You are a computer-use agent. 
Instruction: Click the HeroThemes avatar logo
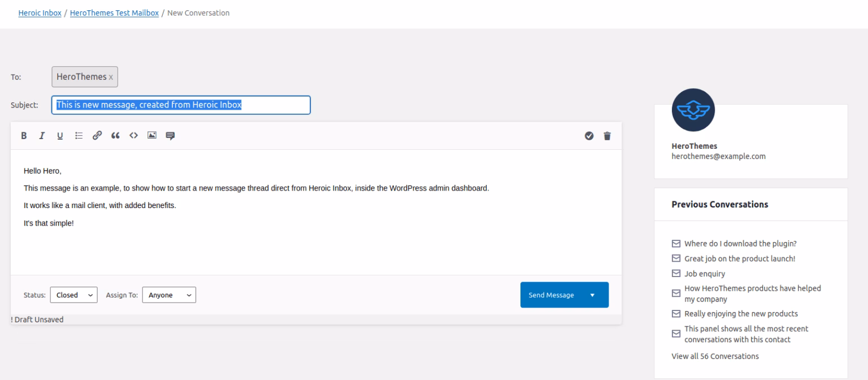(693, 110)
